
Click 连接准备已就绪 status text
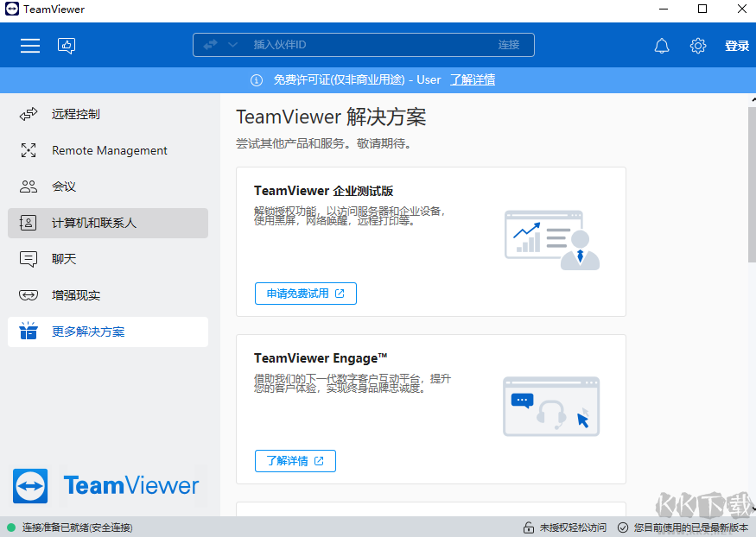click(x=77, y=528)
